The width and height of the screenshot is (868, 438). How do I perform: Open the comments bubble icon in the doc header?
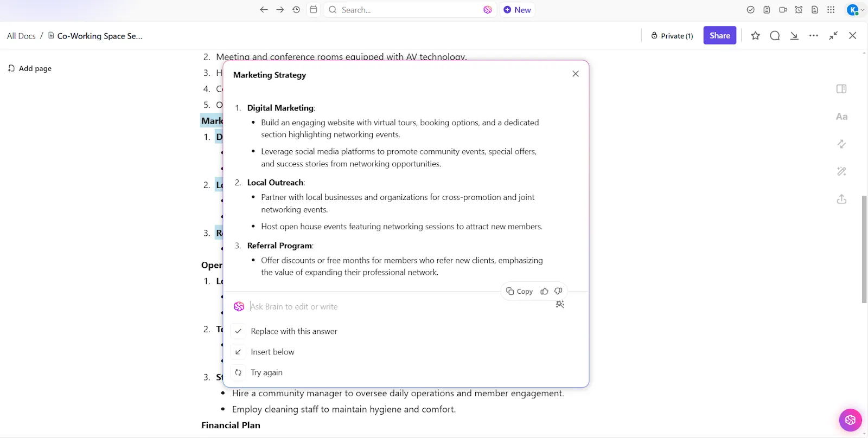pos(775,36)
